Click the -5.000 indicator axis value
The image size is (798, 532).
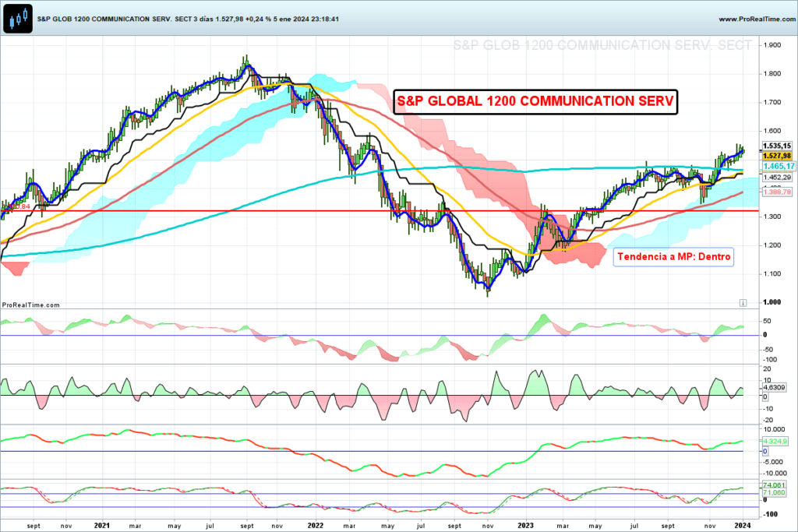tap(774, 463)
